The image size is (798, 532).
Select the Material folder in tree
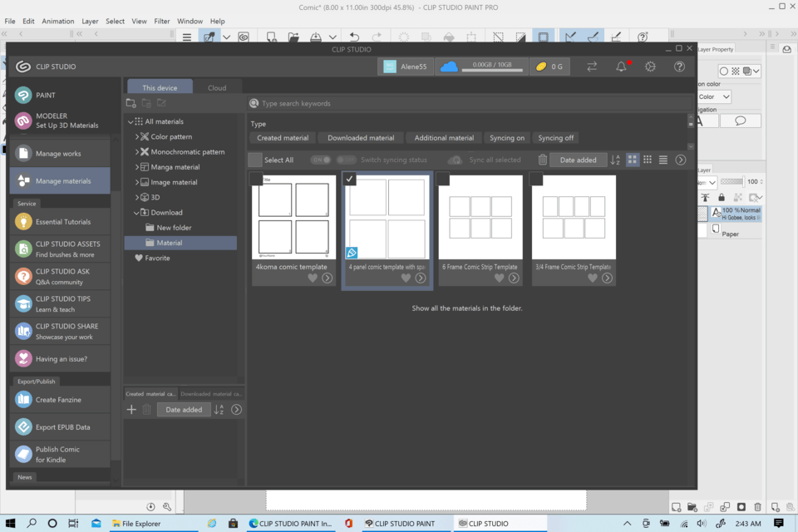pos(180,243)
